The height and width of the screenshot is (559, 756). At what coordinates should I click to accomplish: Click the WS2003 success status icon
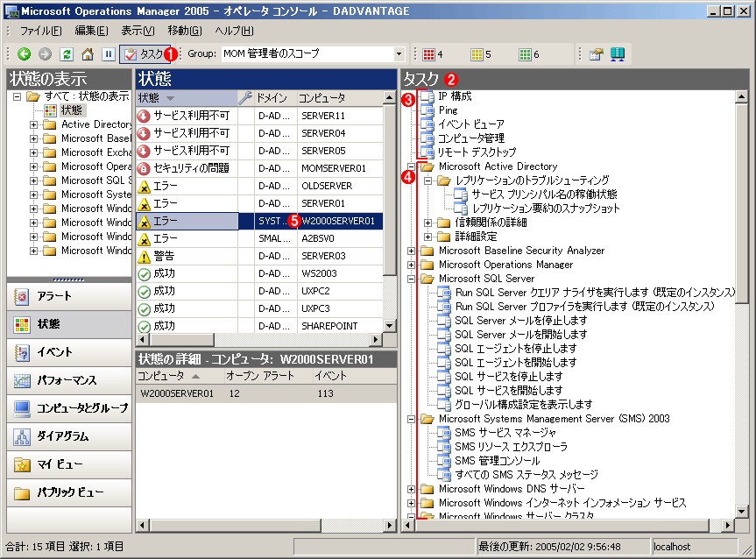(144, 274)
